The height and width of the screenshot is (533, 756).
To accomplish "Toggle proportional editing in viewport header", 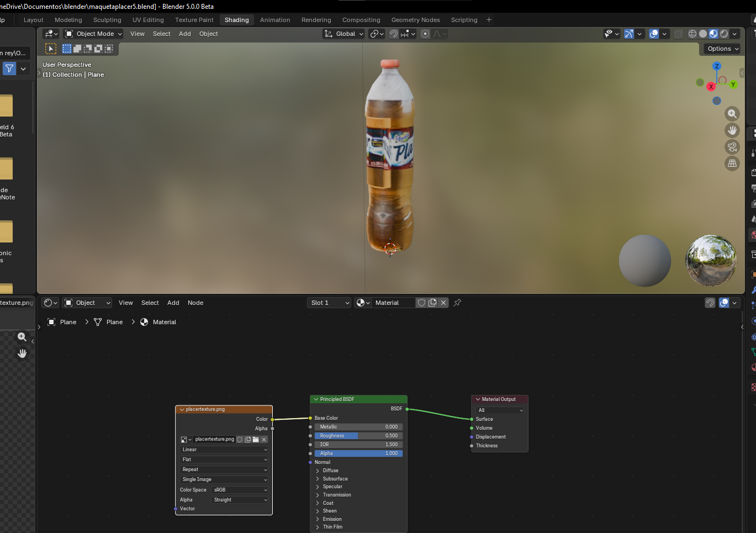I will (x=425, y=34).
